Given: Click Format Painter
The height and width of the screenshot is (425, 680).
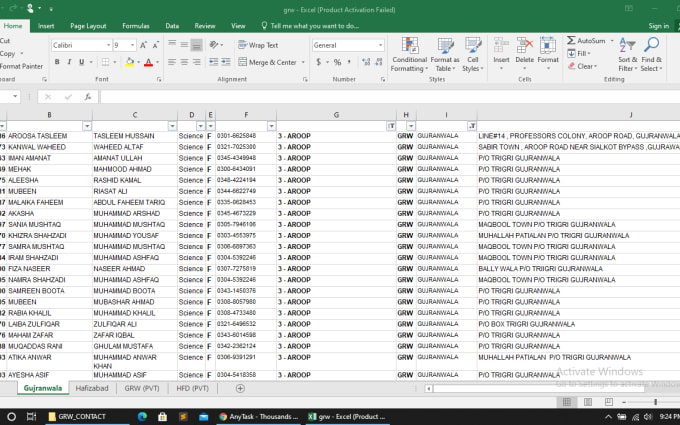Looking at the screenshot, I should (x=21, y=66).
